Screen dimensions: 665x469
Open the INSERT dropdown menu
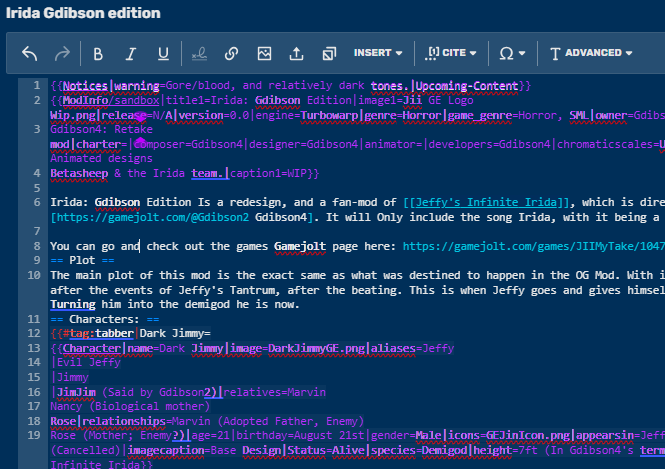coord(378,53)
